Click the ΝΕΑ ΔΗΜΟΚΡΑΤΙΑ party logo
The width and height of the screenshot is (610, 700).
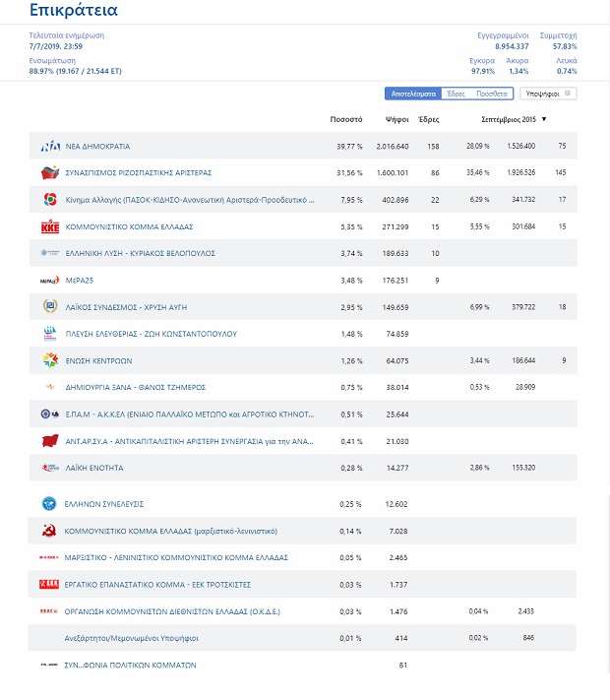(50, 146)
